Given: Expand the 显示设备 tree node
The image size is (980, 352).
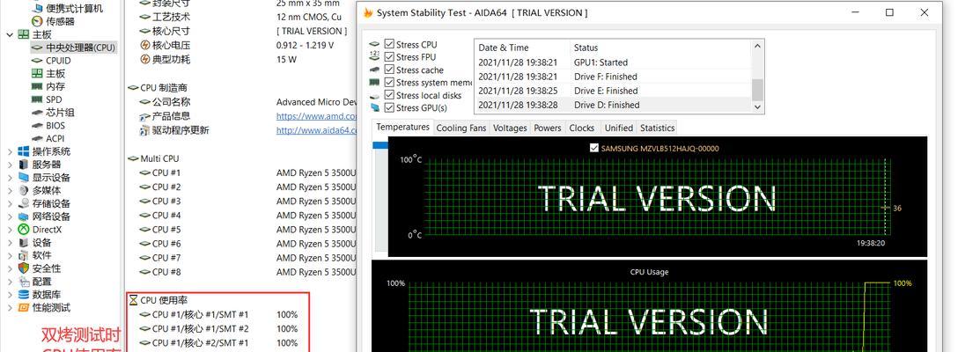Looking at the screenshot, I should point(10,178).
